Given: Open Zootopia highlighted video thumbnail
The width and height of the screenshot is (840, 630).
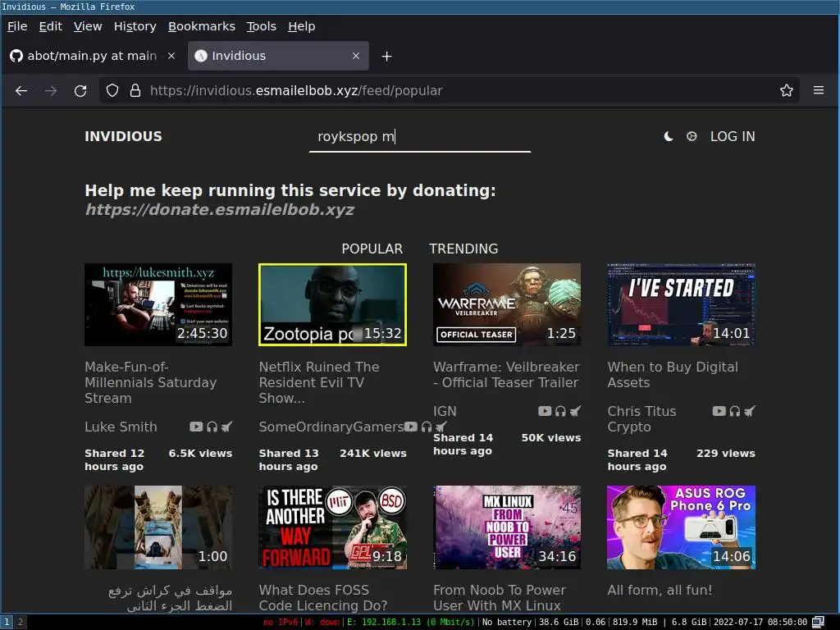Looking at the screenshot, I should coord(333,305).
